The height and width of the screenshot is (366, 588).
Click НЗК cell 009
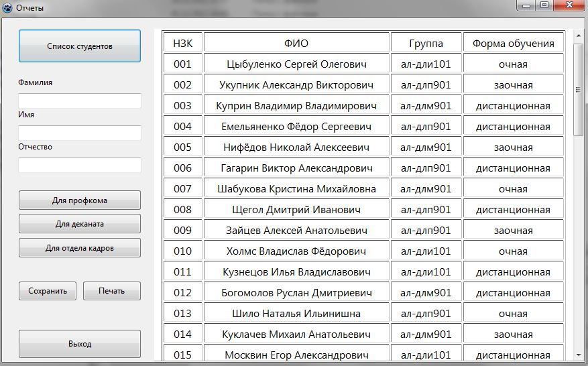tap(182, 230)
